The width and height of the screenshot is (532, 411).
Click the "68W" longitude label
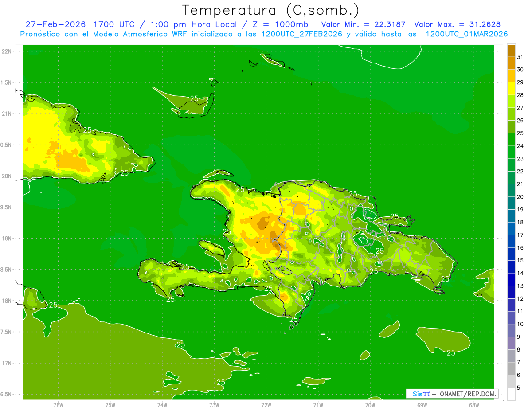tap(474, 405)
